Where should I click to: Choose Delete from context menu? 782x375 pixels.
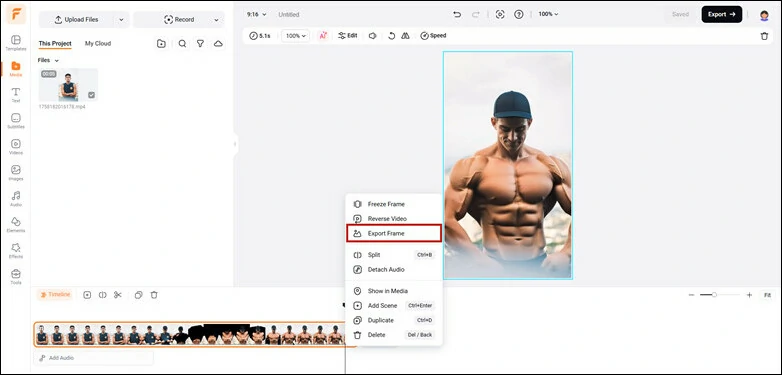[393, 335]
